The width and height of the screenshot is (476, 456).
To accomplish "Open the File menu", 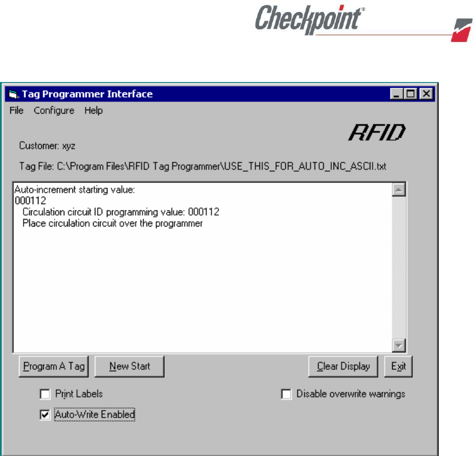I will [17, 111].
